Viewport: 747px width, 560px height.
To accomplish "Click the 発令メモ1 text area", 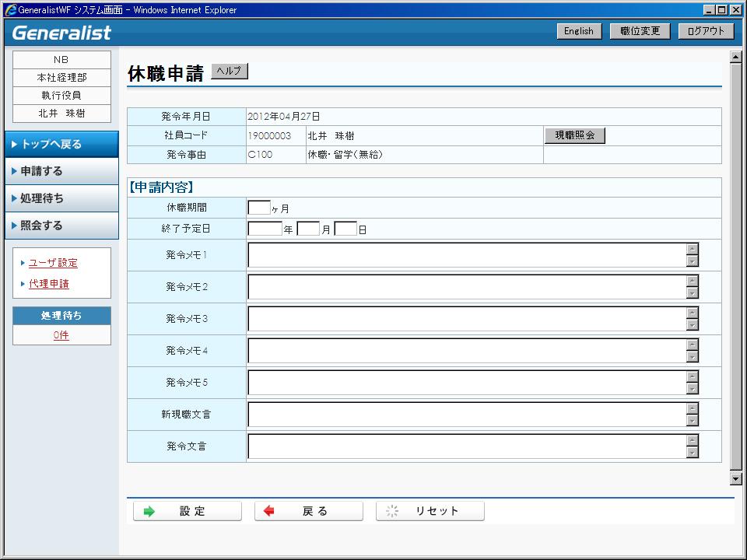I will pos(467,255).
